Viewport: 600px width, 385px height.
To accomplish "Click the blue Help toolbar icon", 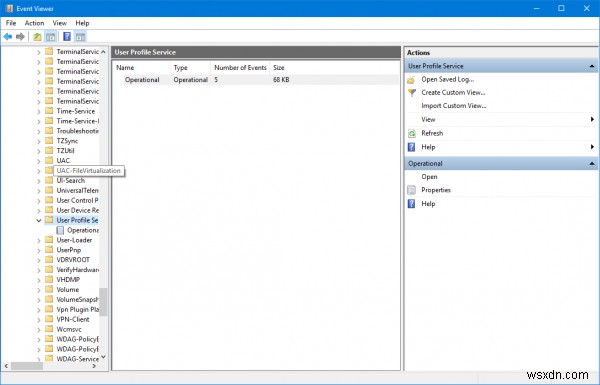I will (x=67, y=37).
